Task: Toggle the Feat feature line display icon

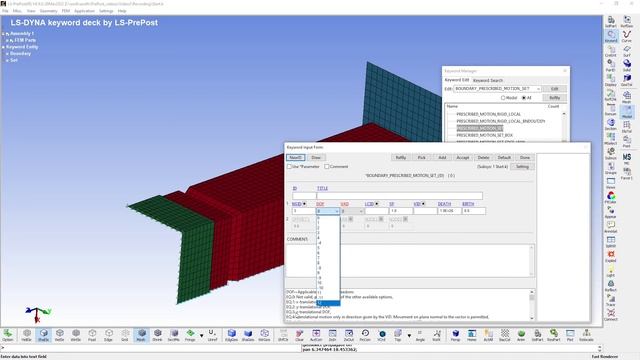Action: (92, 335)
